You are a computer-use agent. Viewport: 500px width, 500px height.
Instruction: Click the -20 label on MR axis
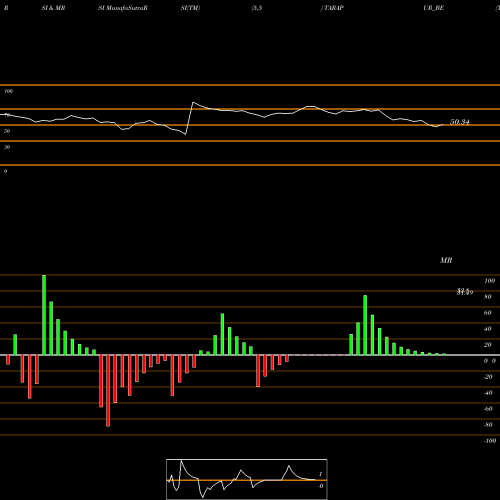tap(488, 377)
